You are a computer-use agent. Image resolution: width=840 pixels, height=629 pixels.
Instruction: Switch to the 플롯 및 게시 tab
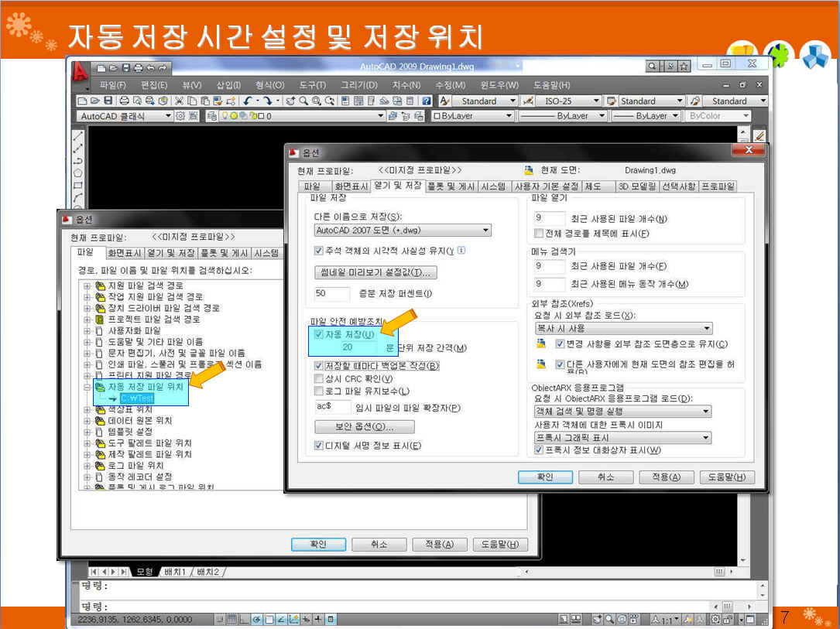pos(451,186)
